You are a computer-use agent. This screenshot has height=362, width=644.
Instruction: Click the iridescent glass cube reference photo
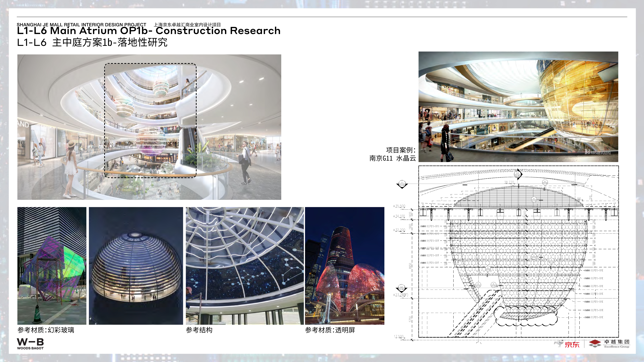pos(52,266)
